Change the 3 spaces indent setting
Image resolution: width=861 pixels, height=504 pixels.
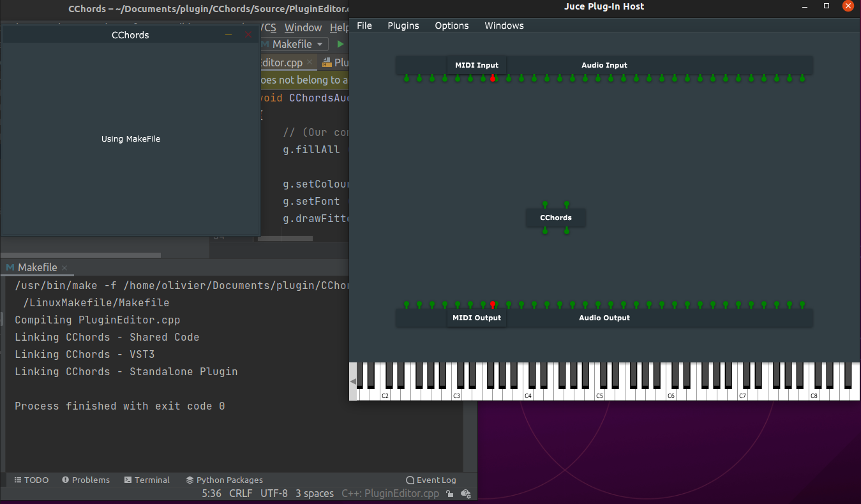point(315,493)
